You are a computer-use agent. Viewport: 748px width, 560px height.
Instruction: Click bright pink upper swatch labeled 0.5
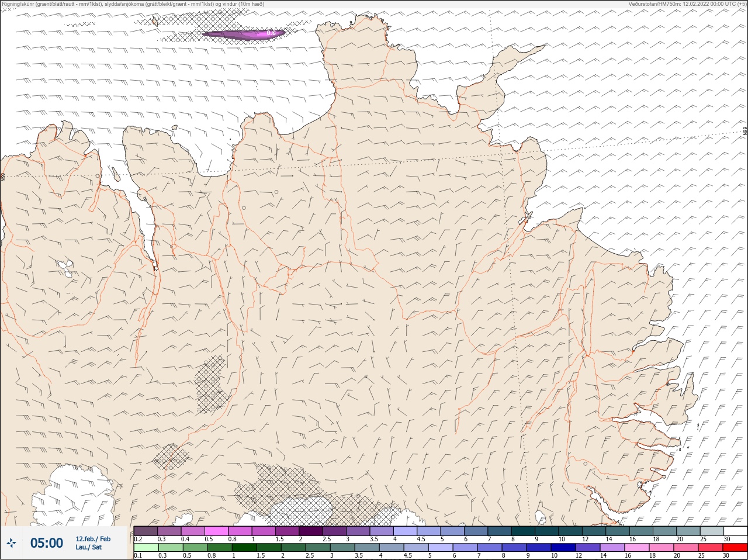216,531
